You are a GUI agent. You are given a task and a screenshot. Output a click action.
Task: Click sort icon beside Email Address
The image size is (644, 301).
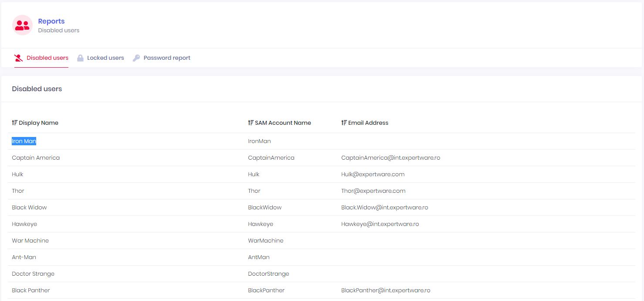(x=344, y=123)
